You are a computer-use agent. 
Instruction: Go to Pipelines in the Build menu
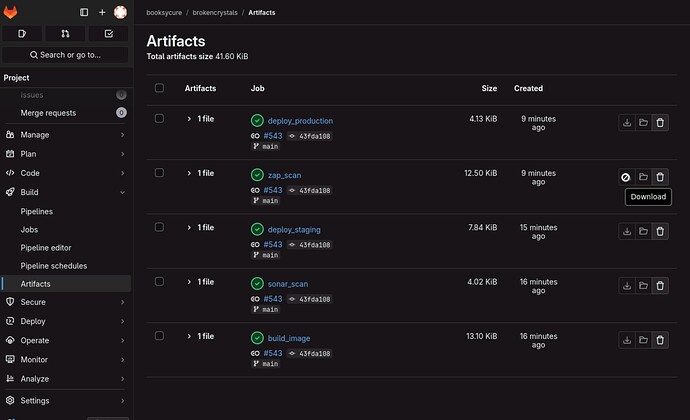coord(37,212)
